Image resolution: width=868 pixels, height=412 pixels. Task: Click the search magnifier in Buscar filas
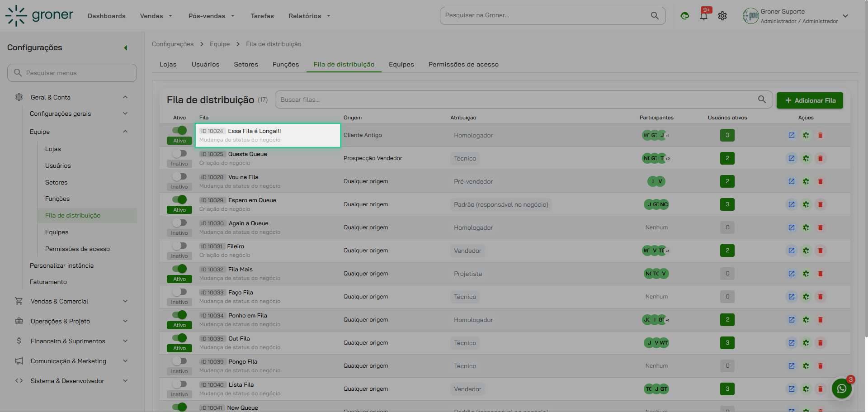pyautogui.click(x=762, y=99)
